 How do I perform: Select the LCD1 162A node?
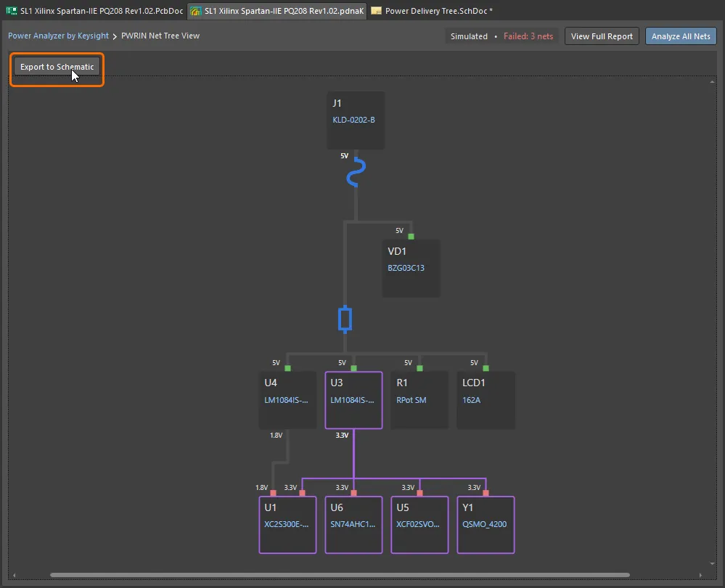[x=486, y=400]
